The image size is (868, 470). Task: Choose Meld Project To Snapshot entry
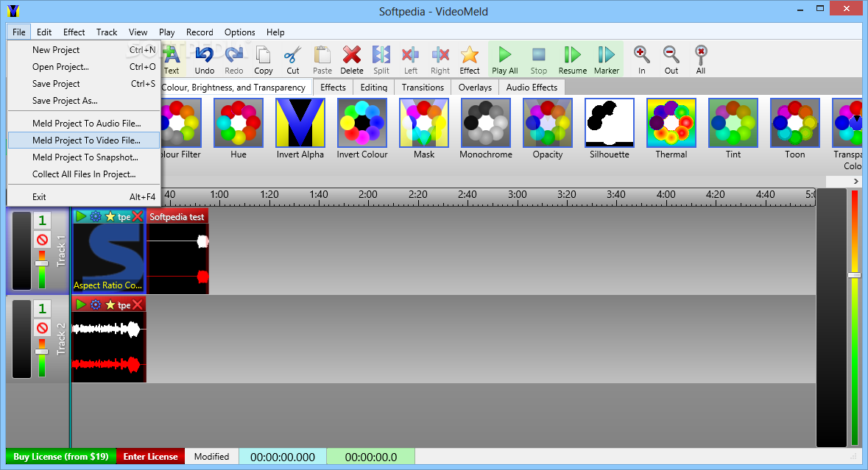click(84, 157)
